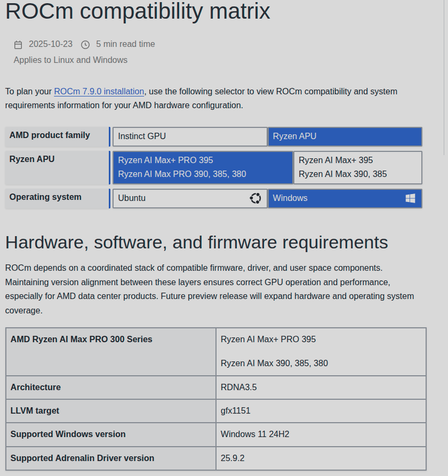Click the page's vertical scrollbar
This screenshot has height=476, width=448.
[x=445, y=77]
